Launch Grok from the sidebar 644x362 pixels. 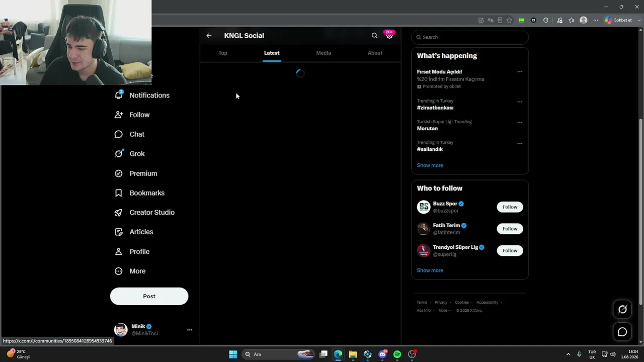pyautogui.click(x=130, y=154)
